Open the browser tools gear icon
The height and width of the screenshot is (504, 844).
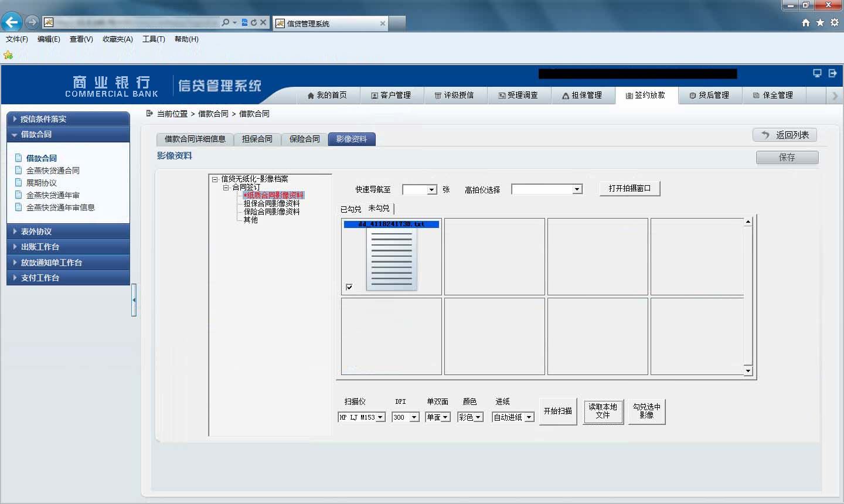[835, 22]
